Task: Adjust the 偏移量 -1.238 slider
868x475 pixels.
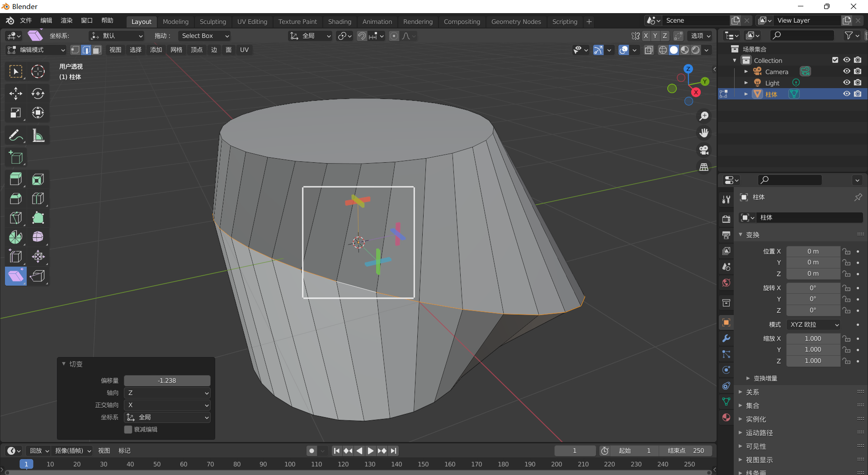Action: click(167, 381)
